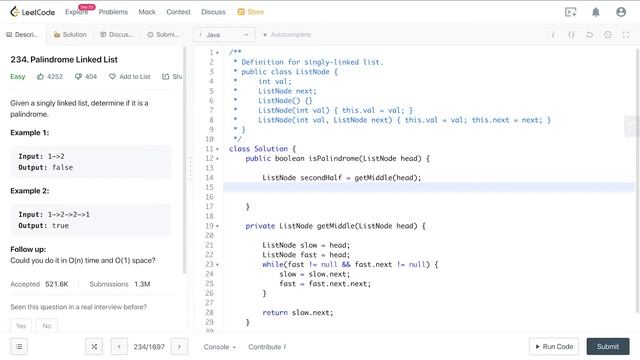Viewport: 640px width, 360px height.
Task: Reset code with the revert icon
Action: tap(589, 35)
